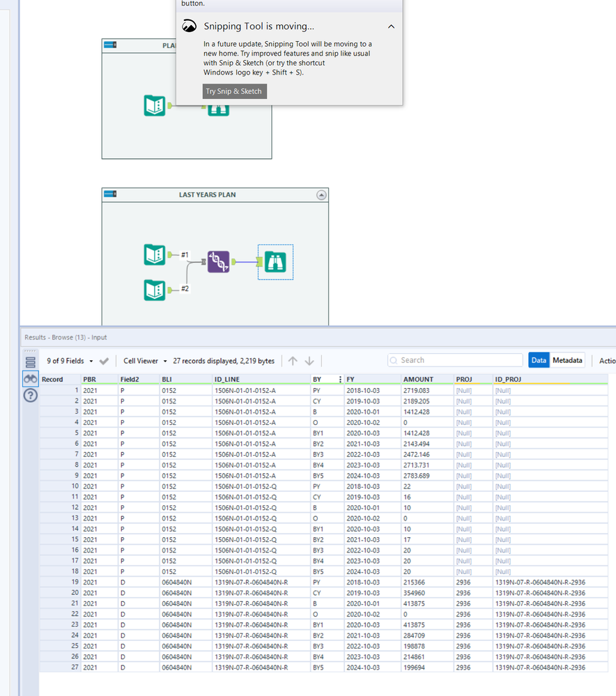Screen dimensions: 616x696
Task: Click the purple Union tool in LAST YEARS PLAN
Action: click(x=219, y=262)
